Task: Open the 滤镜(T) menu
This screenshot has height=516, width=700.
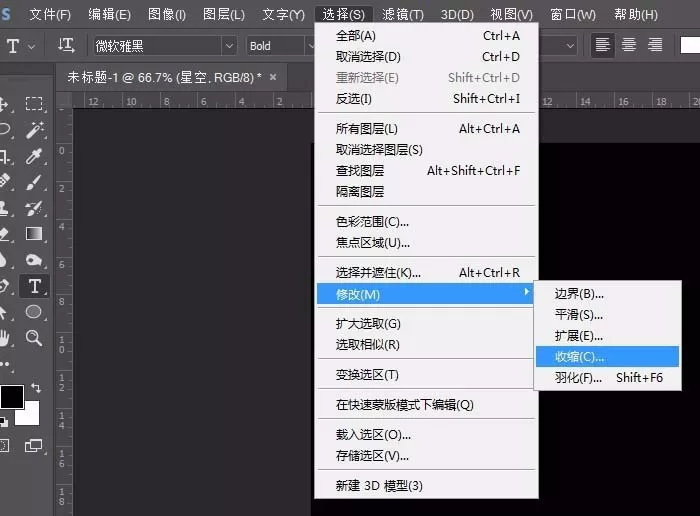Action: (403, 14)
